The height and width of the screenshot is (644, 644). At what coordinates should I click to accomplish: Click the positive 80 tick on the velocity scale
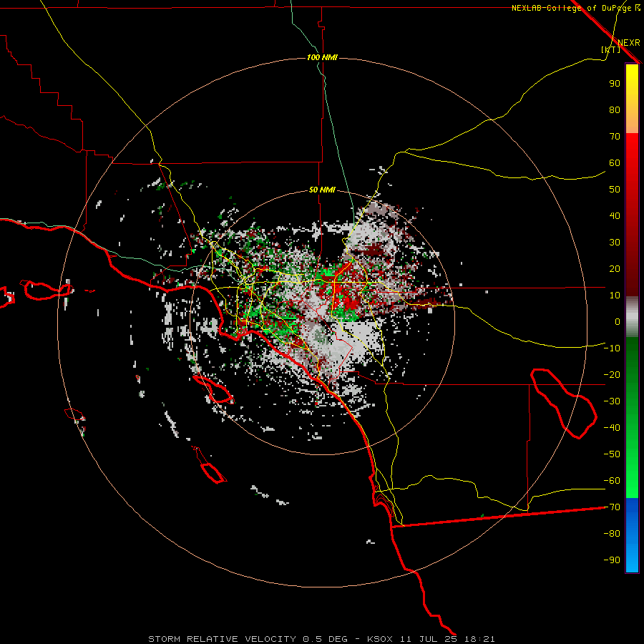[615, 109]
